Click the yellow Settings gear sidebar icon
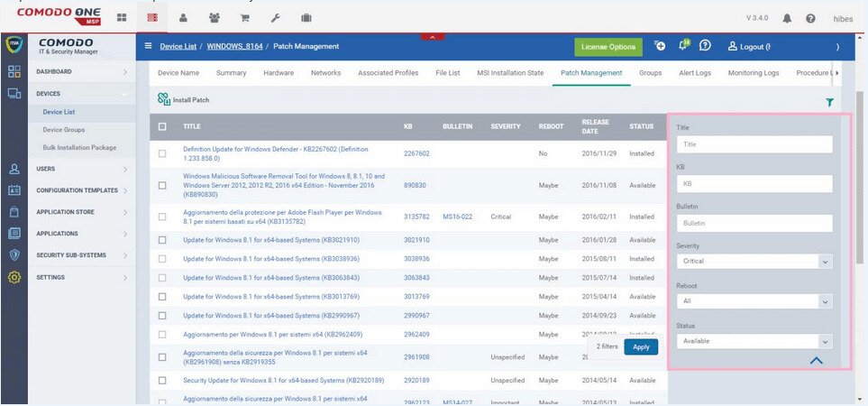The image size is (868, 406). [x=14, y=277]
